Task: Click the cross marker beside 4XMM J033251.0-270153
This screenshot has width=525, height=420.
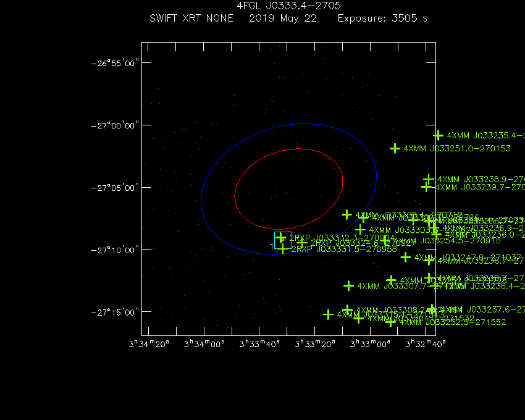Action: pos(395,148)
